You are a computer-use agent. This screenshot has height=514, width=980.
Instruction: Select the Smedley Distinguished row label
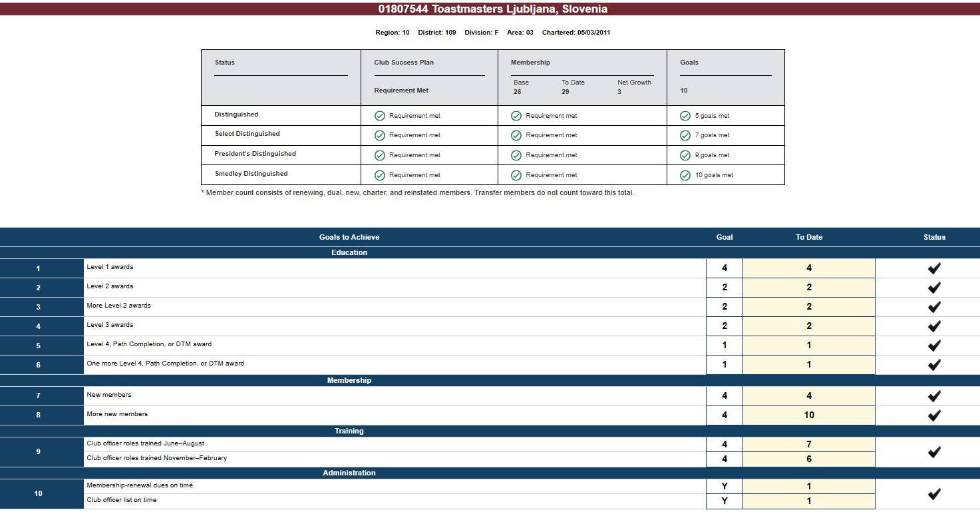click(251, 174)
